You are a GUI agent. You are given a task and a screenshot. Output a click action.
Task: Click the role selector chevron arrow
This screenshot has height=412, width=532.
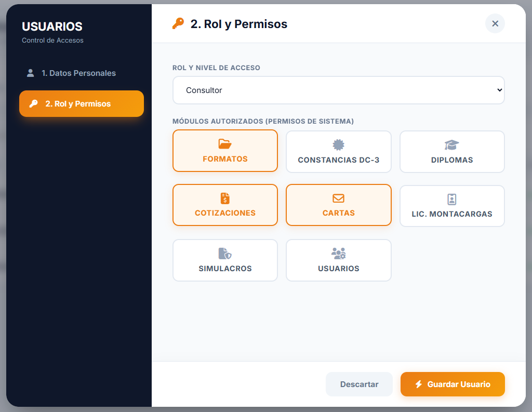point(499,90)
